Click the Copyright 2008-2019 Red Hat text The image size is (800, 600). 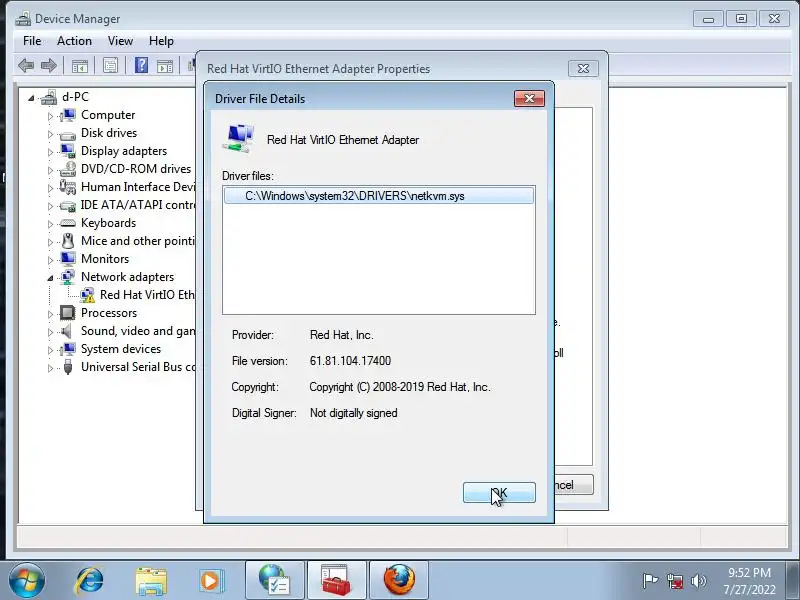coord(399,387)
